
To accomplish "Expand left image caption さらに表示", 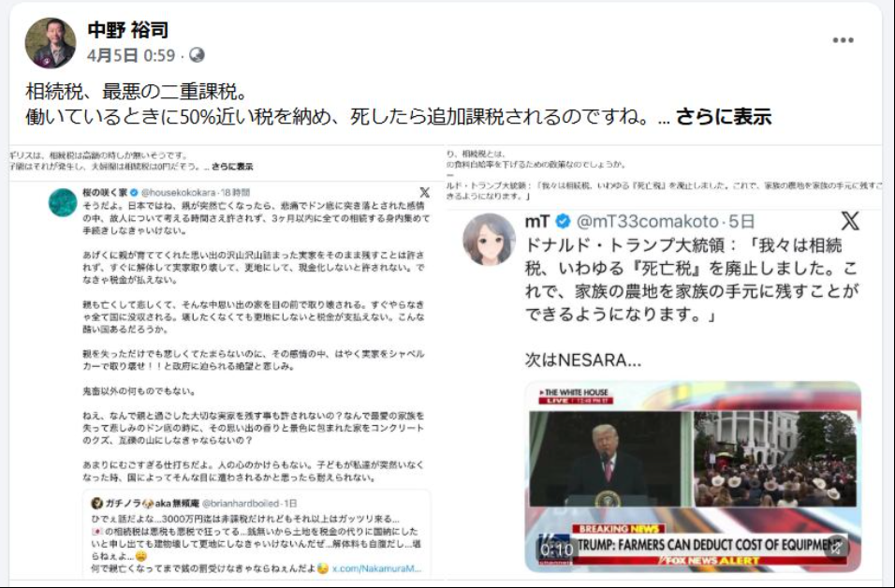I will (232, 167).
